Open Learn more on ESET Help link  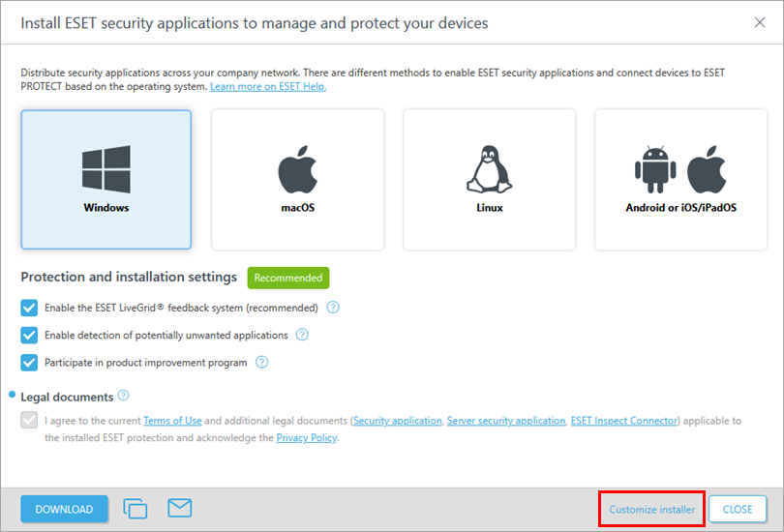268,87
